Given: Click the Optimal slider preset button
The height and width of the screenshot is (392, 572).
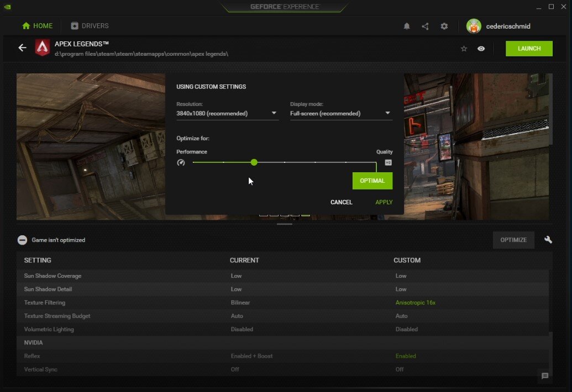Looking at the screenshot, I should tap(372, 181).
